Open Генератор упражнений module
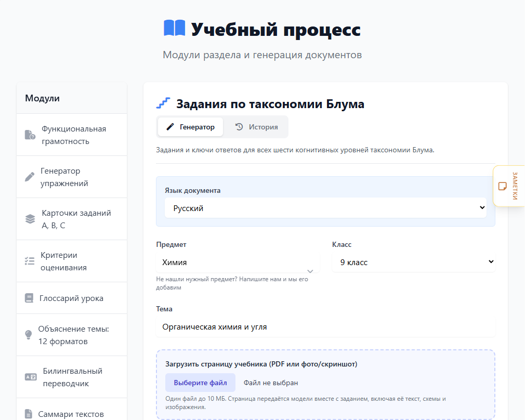The width and height of the screenshot is (525, 420). point(72,177)
